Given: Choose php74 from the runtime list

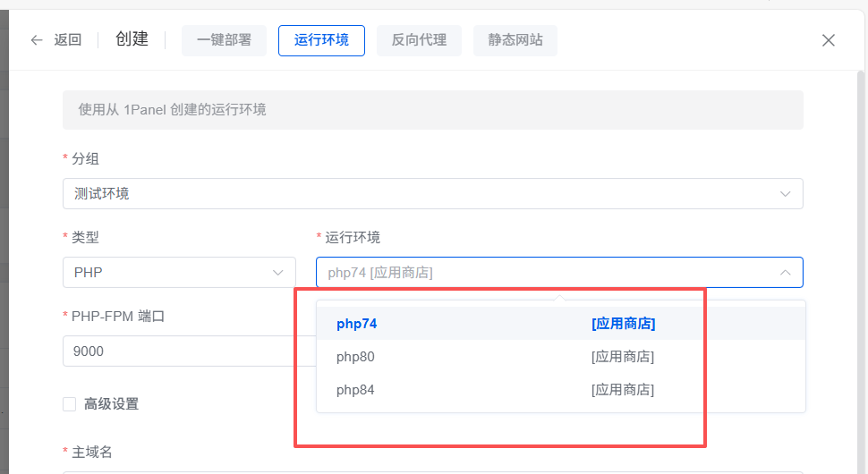Looking at the screenshot, I should point(357,324).
